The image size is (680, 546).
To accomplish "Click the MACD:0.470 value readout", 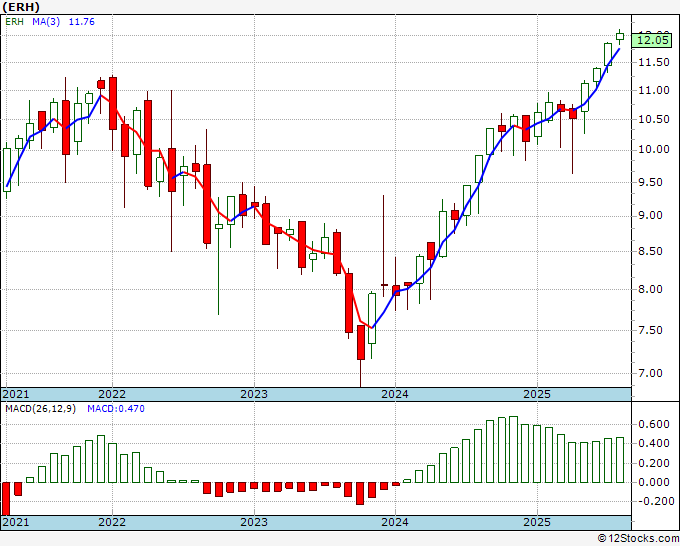I will click(x=116, y=409).
